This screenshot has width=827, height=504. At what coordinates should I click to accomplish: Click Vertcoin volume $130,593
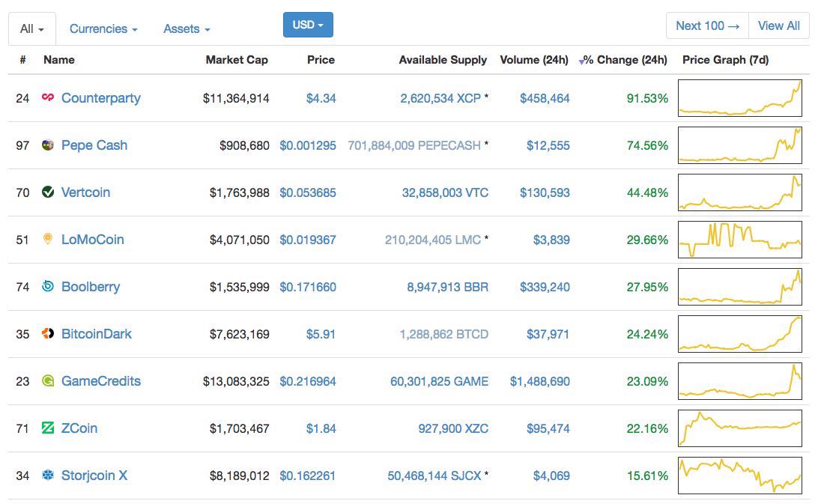pyautogui.click(x=545, y=193)
